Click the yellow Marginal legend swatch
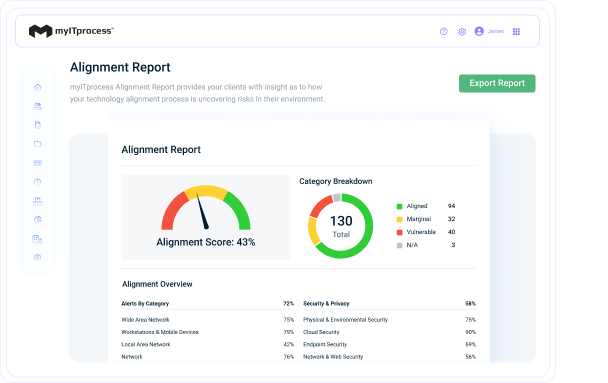The height and width of the screenshot is (383, 608). (x=399, y=219)
